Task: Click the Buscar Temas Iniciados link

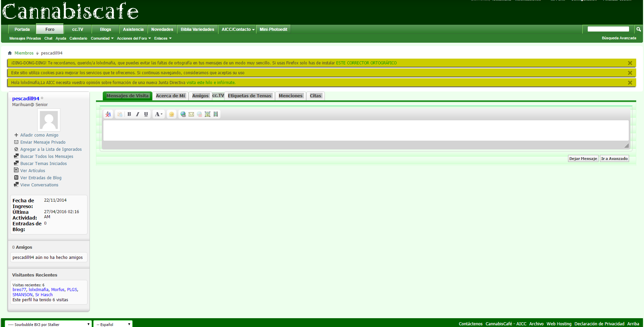Action: (43, 164)
